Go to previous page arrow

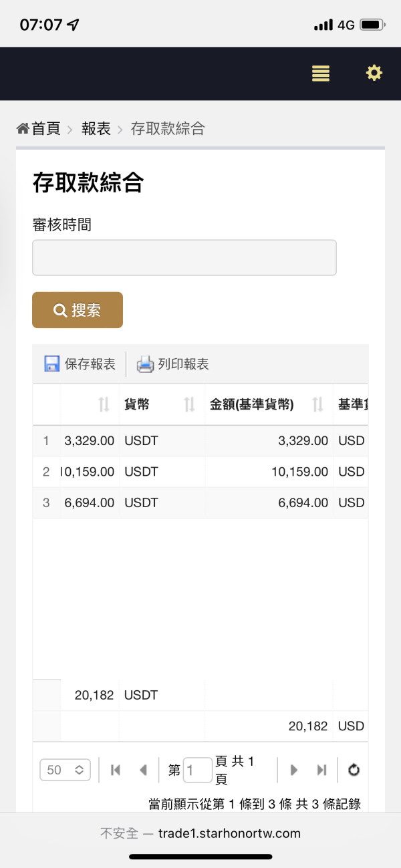click(142, 770)
